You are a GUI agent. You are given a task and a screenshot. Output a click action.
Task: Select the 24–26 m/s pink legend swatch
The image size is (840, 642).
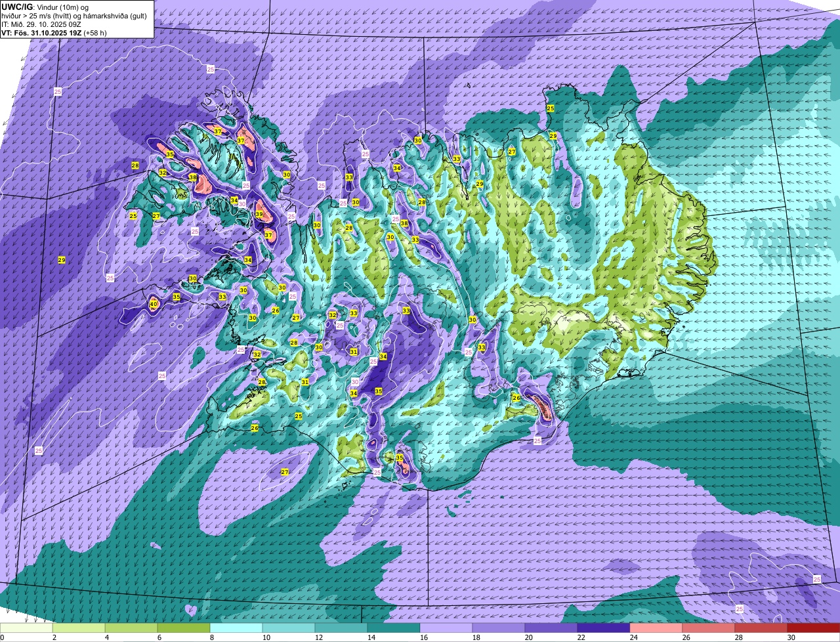pyautogui.click(x=656, y=628)
